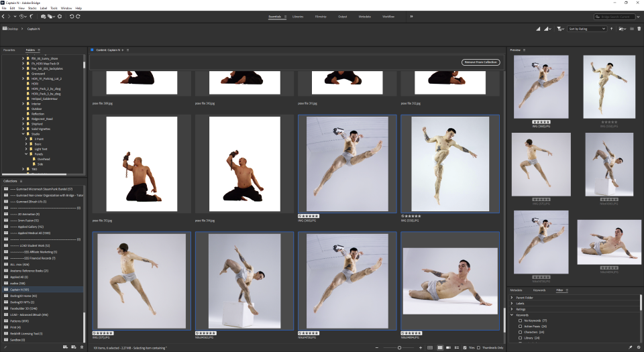The width and height of the screenshot is (644, 352).
Task: Open the Stacks menu
Action: click(x=32, y=8)
